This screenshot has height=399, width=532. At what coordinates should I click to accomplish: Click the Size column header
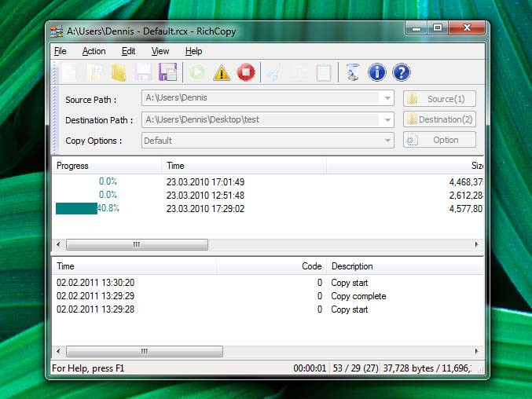click(x=405, y=166)
